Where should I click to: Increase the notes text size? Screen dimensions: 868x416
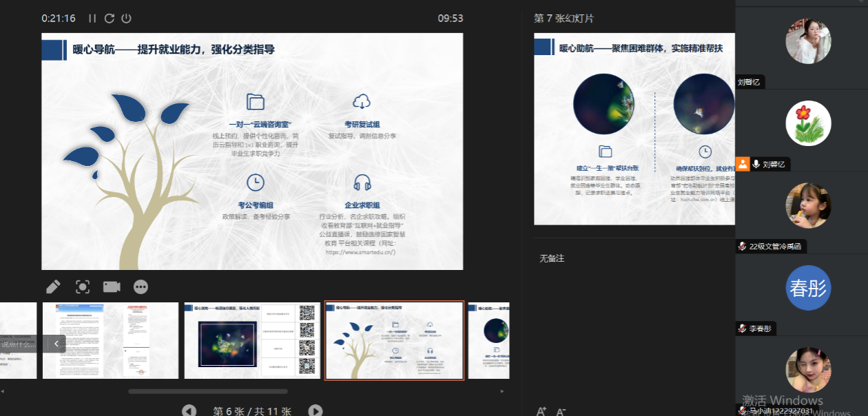(541, 411)
